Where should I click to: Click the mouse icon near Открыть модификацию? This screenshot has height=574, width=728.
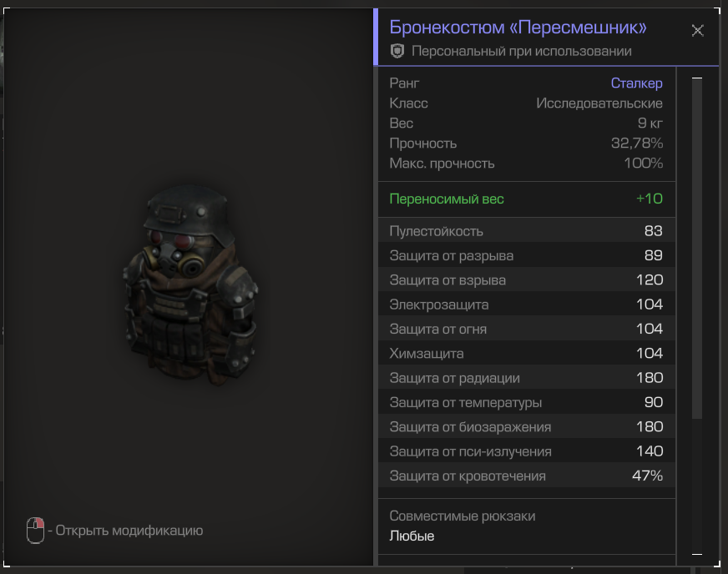[x=35, y=531]
